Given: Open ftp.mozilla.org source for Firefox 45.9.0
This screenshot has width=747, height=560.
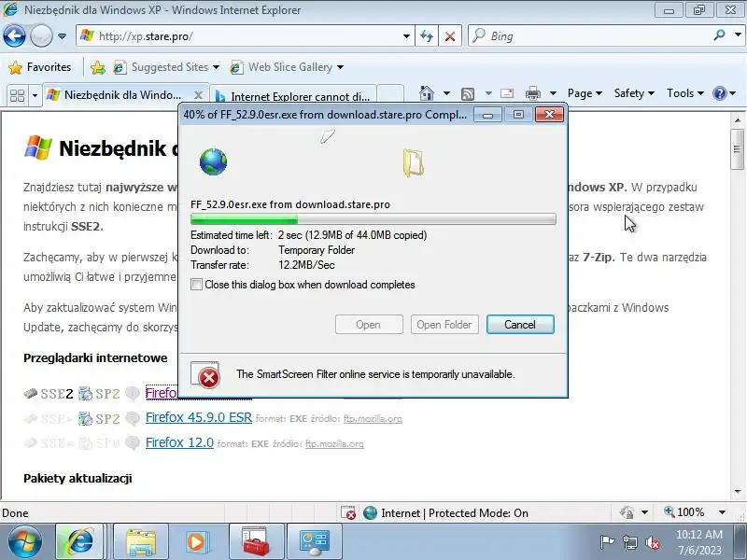Looking at the screenshot, I should point(373,418).
